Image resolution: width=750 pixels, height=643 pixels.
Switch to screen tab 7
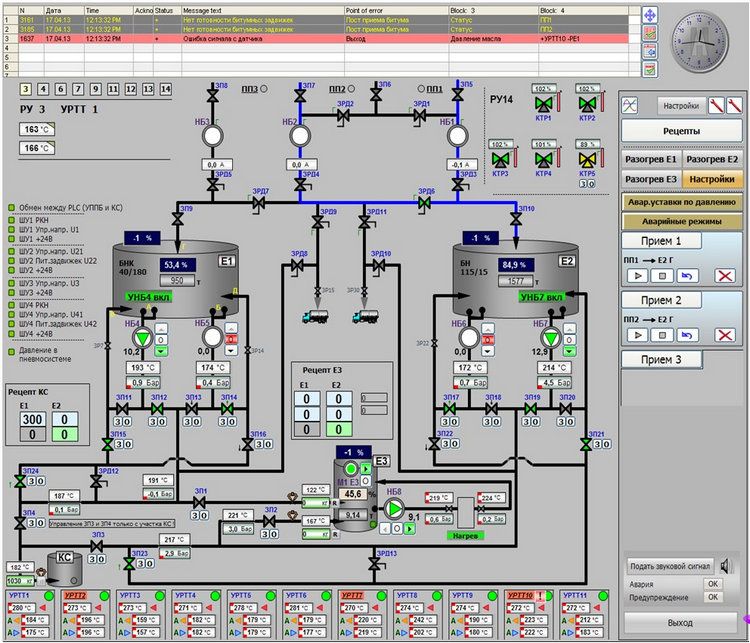pos(78,89)
